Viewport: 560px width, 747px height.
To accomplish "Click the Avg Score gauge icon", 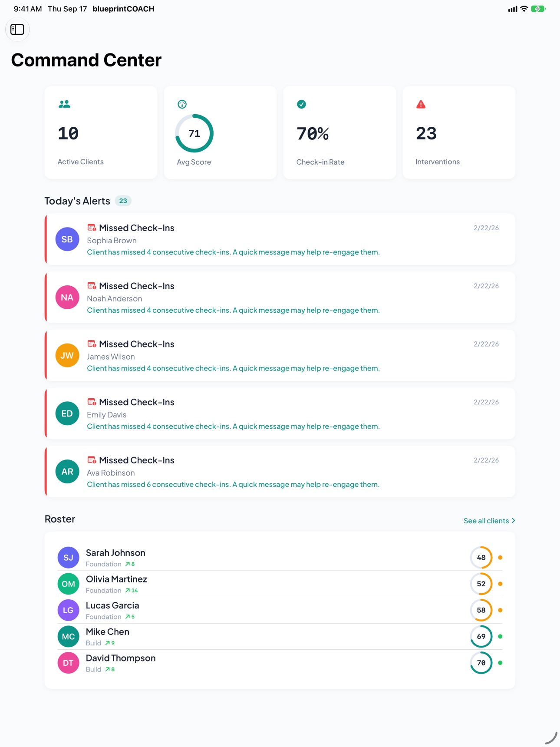I will click(x=182, y=104).
